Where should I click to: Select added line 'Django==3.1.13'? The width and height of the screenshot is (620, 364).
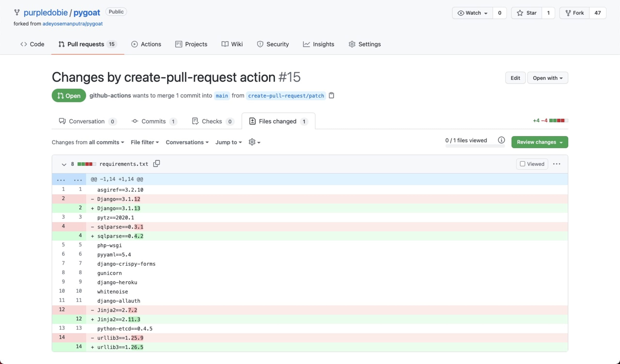pos(310,208)
